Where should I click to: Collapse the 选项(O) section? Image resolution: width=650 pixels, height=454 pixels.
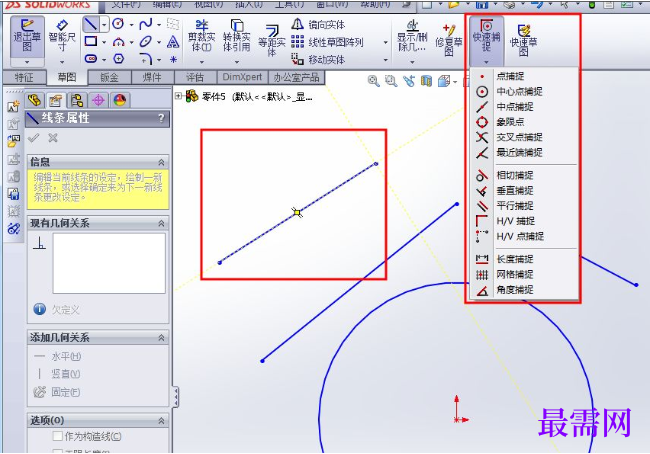click(161, 421)
